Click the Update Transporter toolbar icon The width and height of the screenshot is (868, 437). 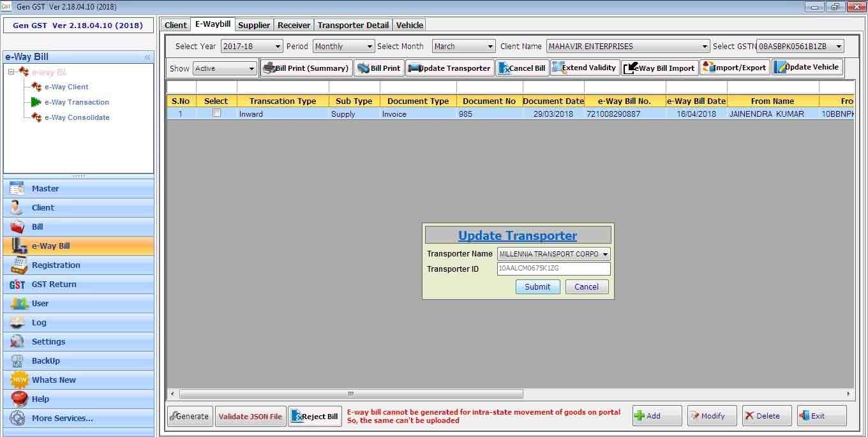(414, 68)
